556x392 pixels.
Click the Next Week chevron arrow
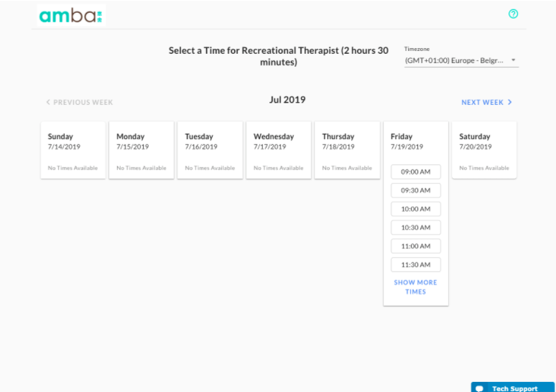510,102
